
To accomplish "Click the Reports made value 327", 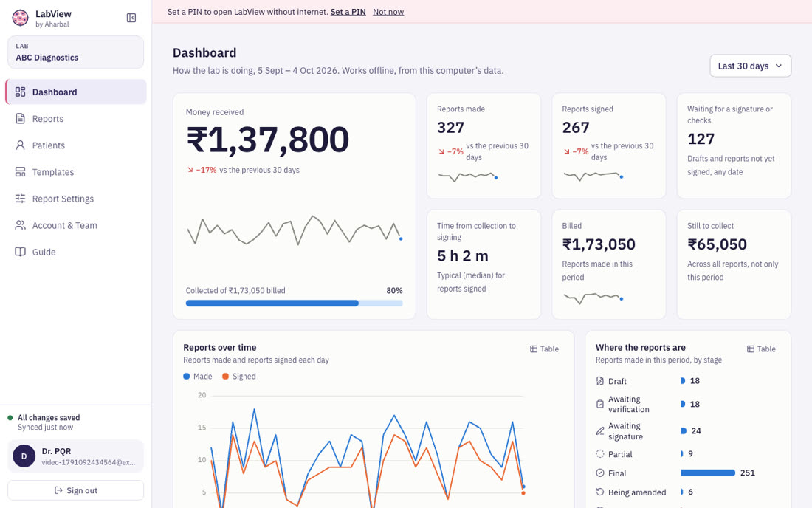I will 450,128.
